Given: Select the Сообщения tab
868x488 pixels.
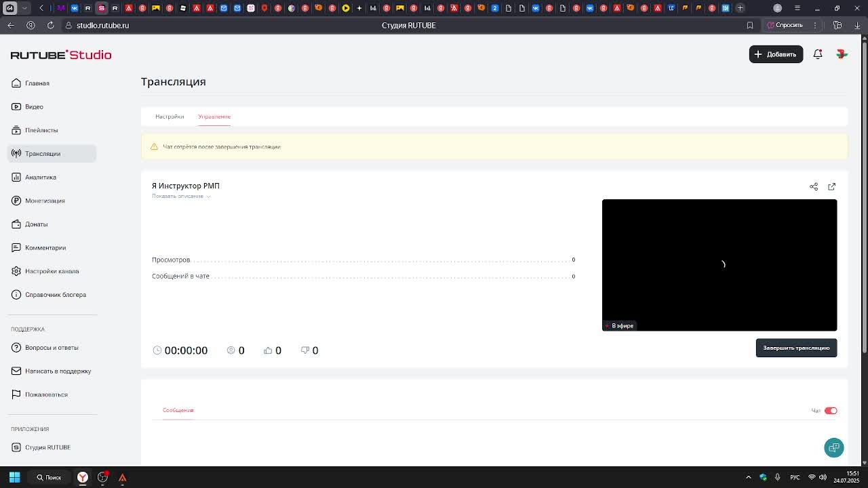Looking at the screenshot, I should coord(178,410).
